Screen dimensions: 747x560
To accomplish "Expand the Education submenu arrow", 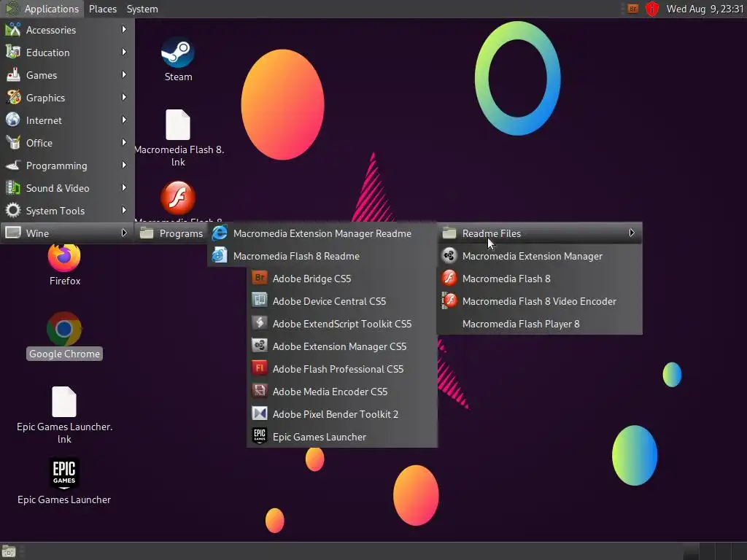I will 124,52.
